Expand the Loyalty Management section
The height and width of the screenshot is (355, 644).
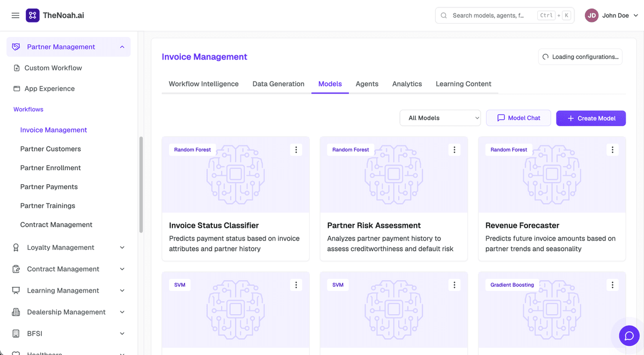pos(122,248)
